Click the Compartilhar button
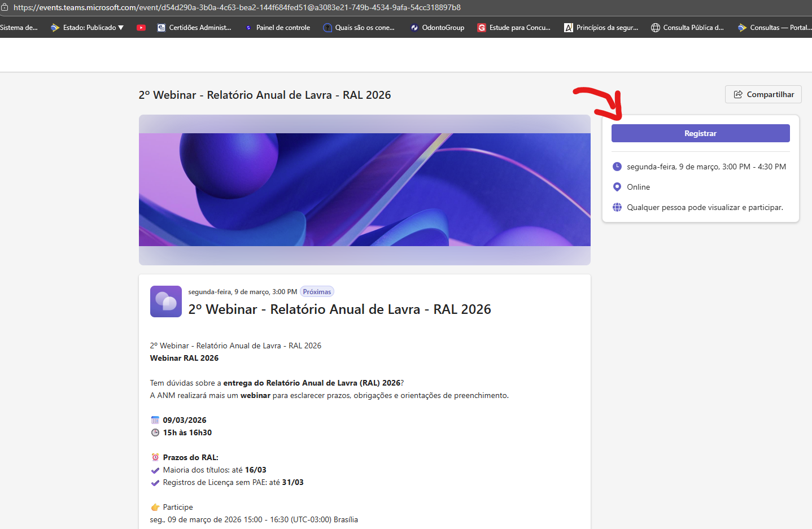The height and width of the screenshot is (529, 812). [763, 94]
